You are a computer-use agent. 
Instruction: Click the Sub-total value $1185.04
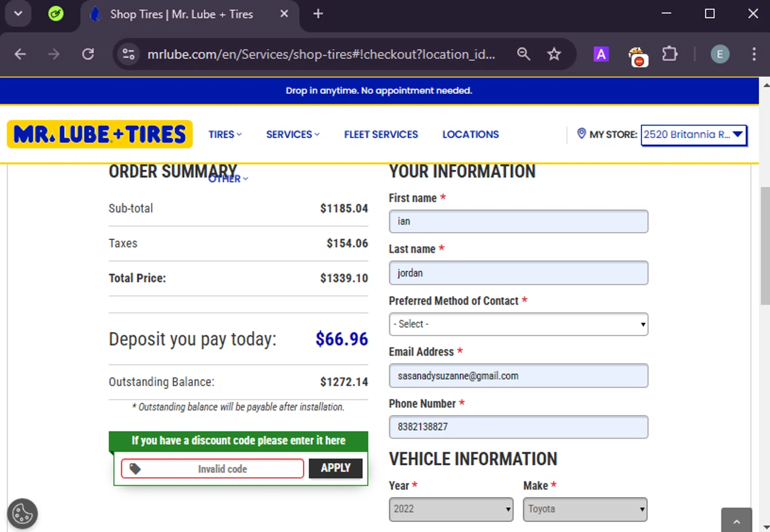point(344,208)
